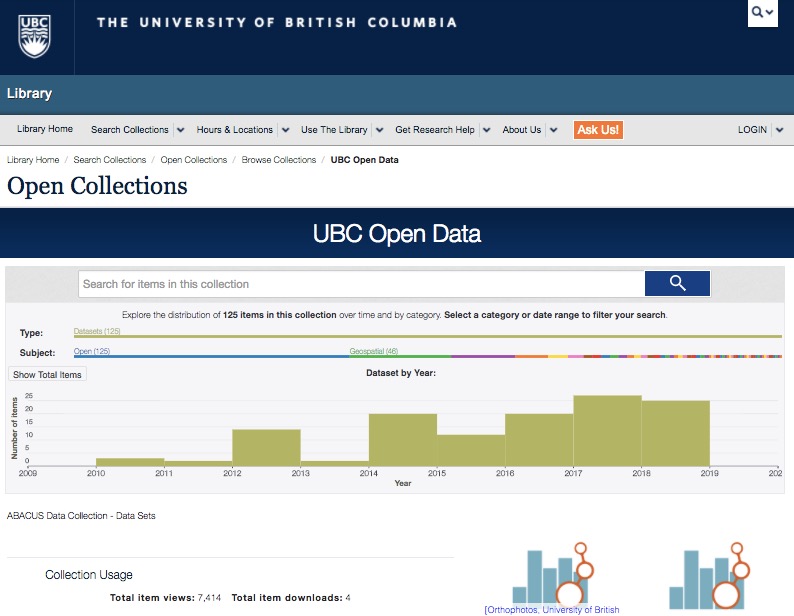Click the Library header title

[x=29, y=94]
